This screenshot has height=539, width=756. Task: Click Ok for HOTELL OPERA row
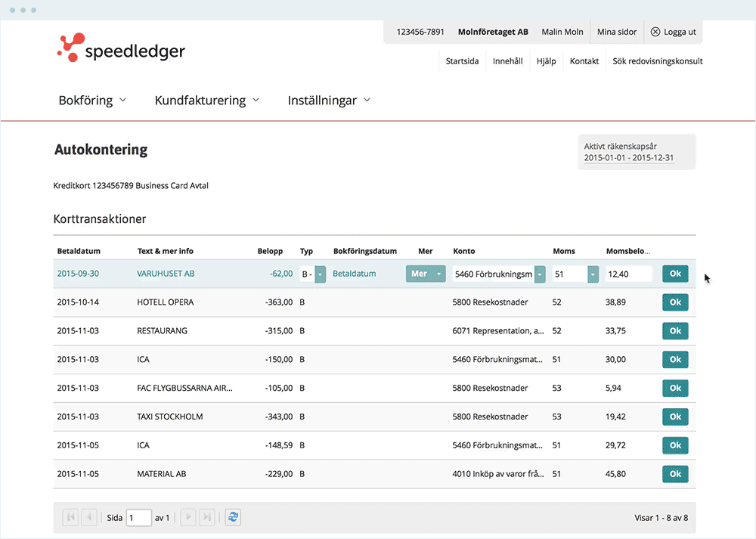coord(675,302)
